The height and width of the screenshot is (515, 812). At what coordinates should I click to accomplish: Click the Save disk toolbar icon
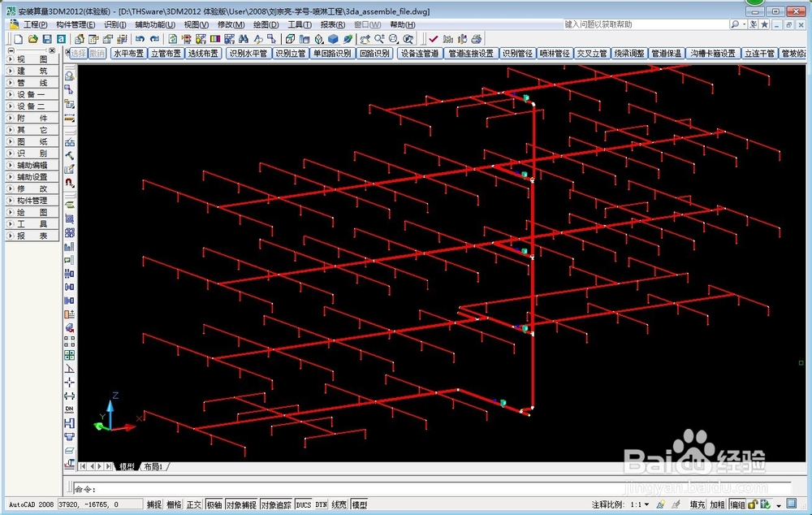[47, 39]
